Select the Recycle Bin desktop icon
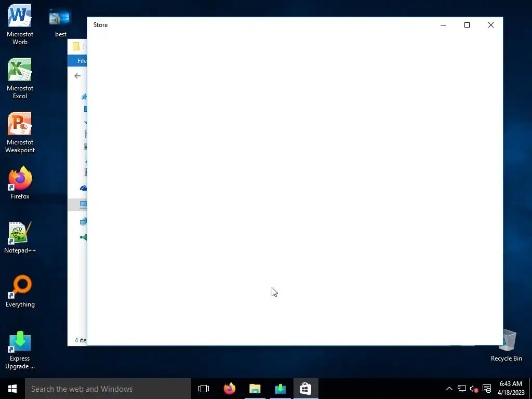 pyautogui.click(x=506, y=345)
